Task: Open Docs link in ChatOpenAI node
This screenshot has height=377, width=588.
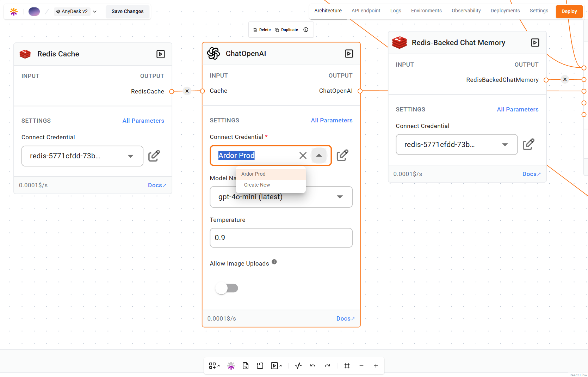Action: click(x=346, y=318)
